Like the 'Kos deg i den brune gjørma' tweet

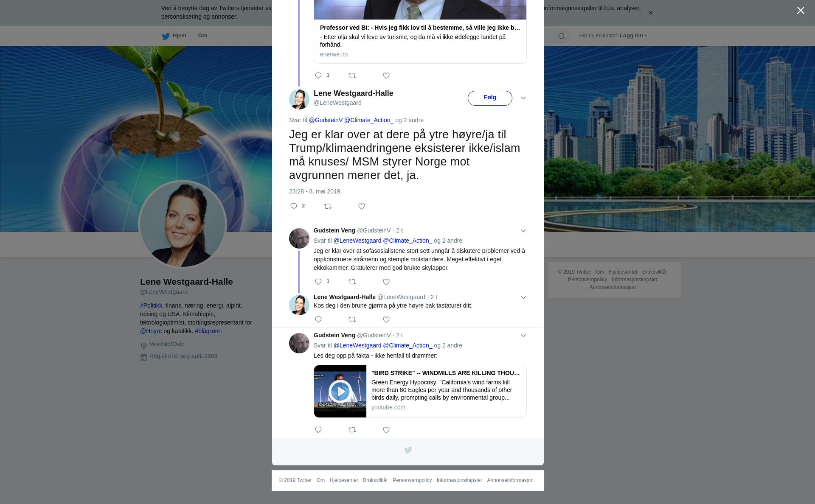(x=386, y=319)
